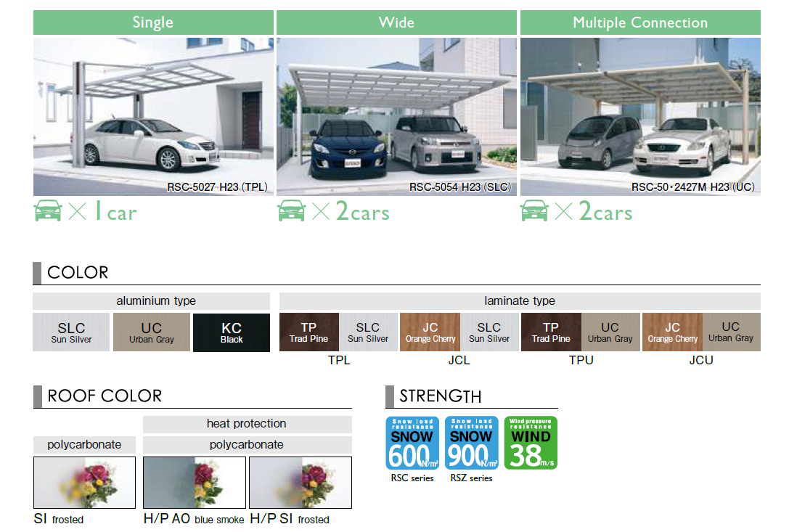Choose the UC Urban Gray aluminium swatch
The width and height of the screenshot is (789, 532).
point(152,332)
